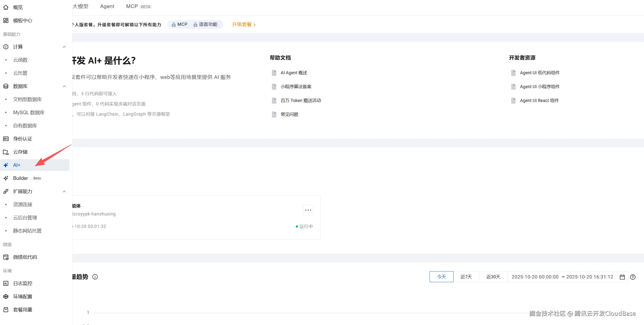The image size is (644, 325).
Task: Collapse the 计算 section chevron
Action: point(64,47)
